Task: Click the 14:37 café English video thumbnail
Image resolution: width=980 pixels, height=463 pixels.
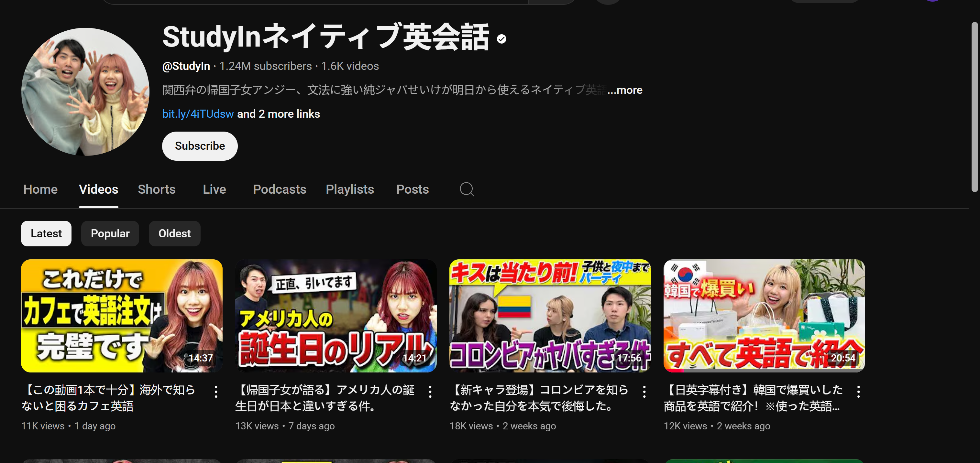Action: [122, 316]
